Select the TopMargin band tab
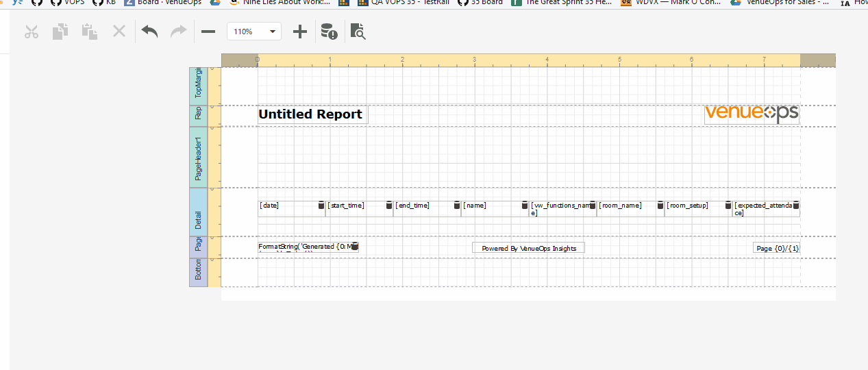Image resolution: width=868 pixels, height=370 pixels. point(198,86)
